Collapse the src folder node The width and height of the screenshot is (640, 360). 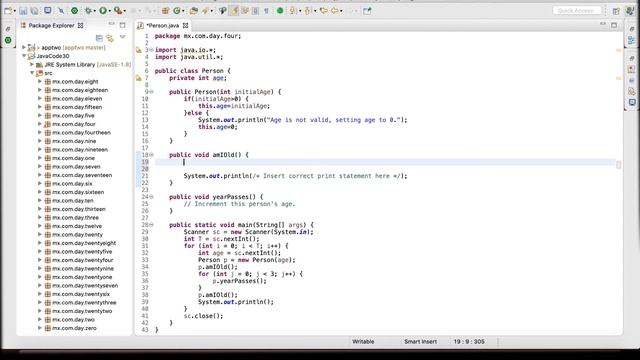click(32, 73)
